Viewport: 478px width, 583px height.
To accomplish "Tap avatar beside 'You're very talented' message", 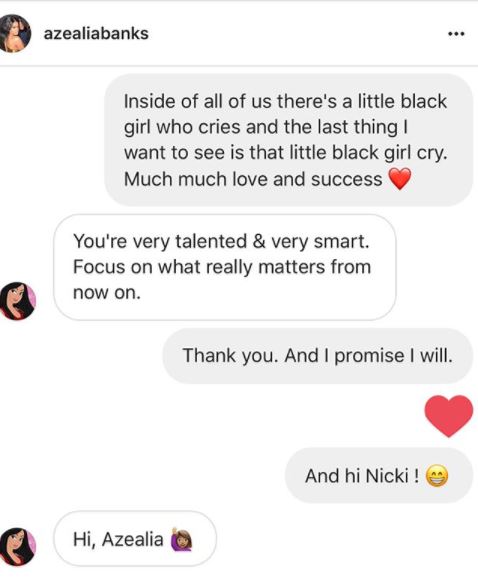I will (x=17, y=301).
